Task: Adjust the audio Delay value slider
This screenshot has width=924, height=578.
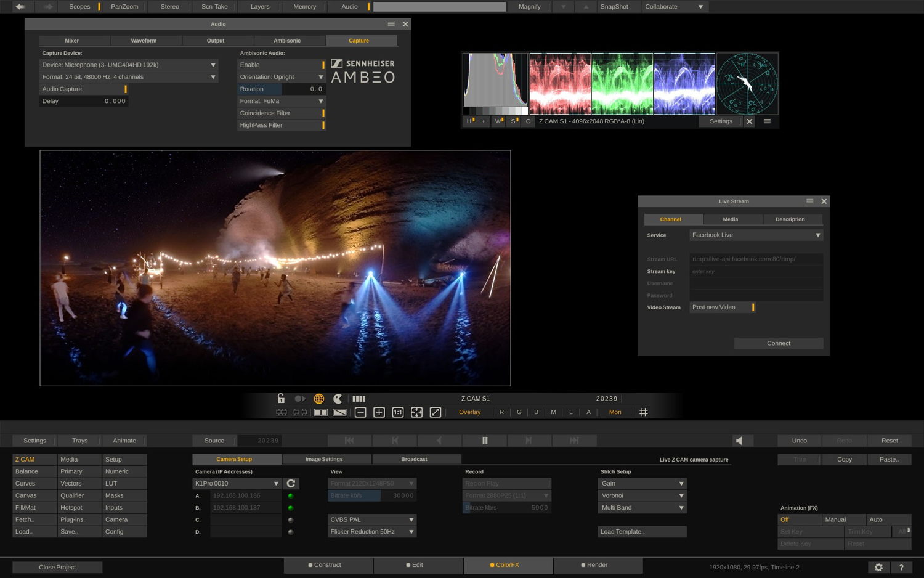Action: [x=84, y=101]
